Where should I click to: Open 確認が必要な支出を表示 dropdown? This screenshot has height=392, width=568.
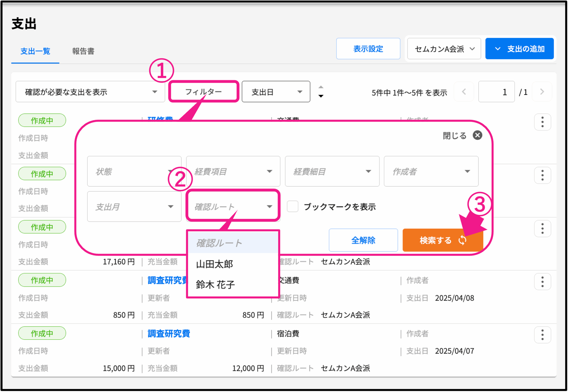[x=90, y=92]
